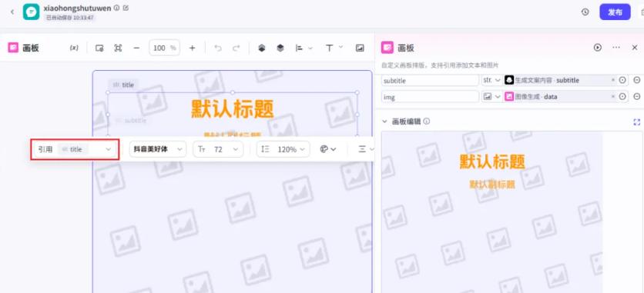Fit canvas to screen icon

click(118, 48)
